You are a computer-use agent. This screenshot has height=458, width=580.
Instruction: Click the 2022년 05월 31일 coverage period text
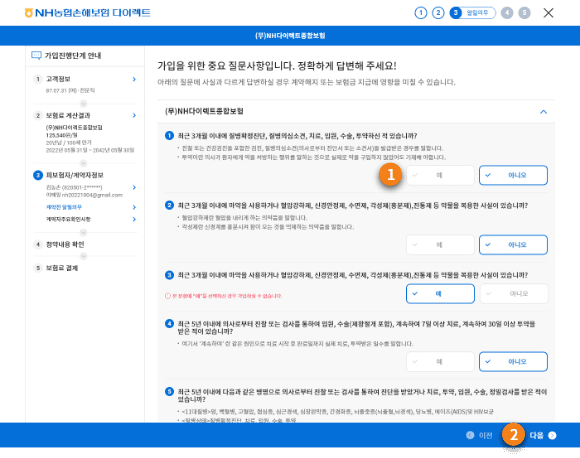point(90,150)
